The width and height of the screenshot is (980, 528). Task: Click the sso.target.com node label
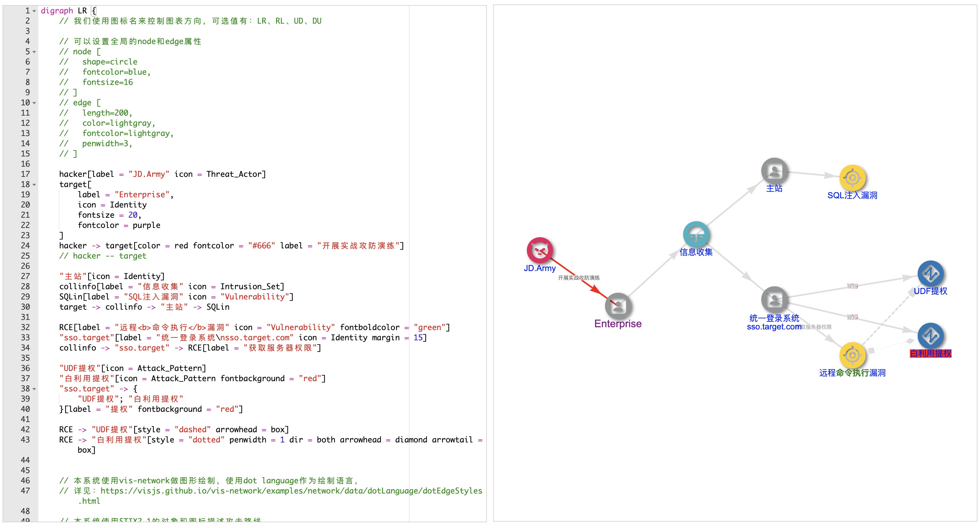774,327
